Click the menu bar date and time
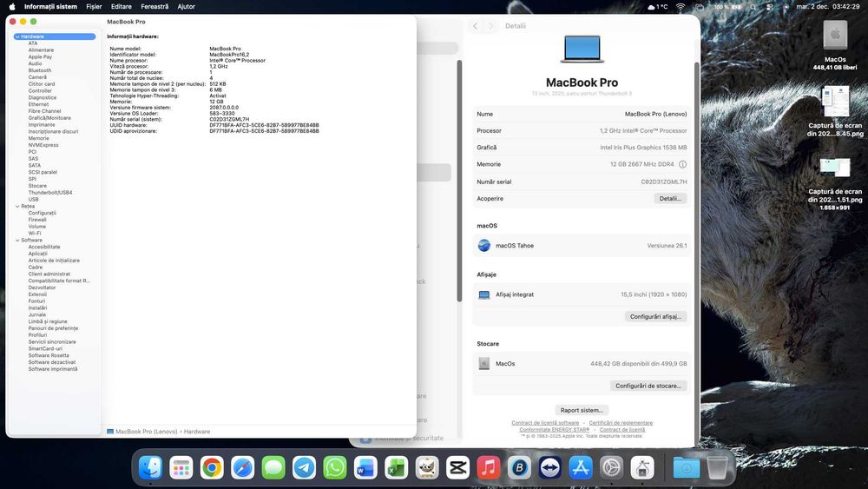868x489 pixels. point(827,7)
